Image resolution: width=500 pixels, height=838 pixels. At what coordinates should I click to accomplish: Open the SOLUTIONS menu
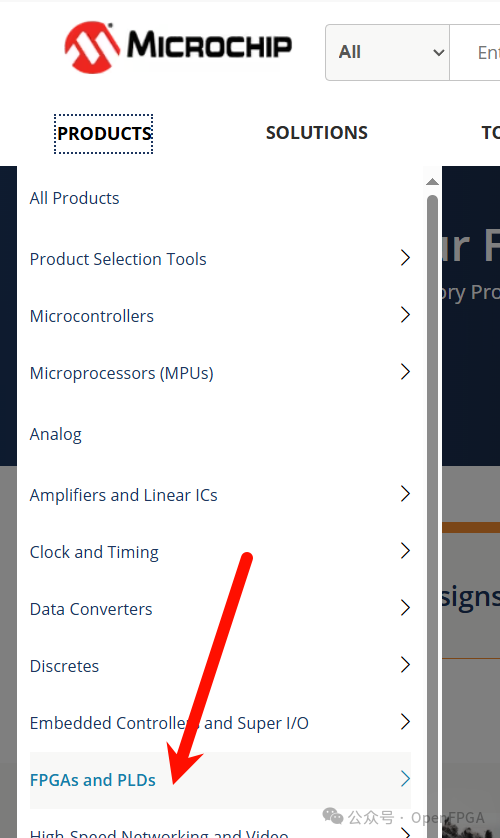(x=317, y=133)
